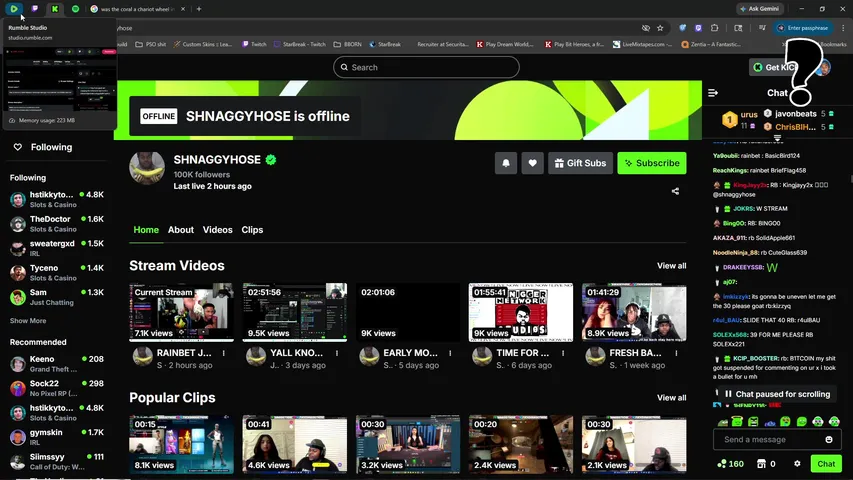Screen dimensions: 853x480
Task: Open the BBORN bookmark folder
Action: (348, 44)
